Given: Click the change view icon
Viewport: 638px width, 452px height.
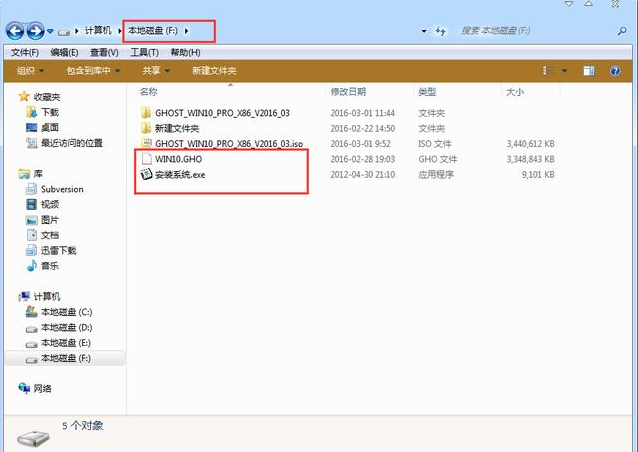Looking at the screenshot, I should point(548,71).
